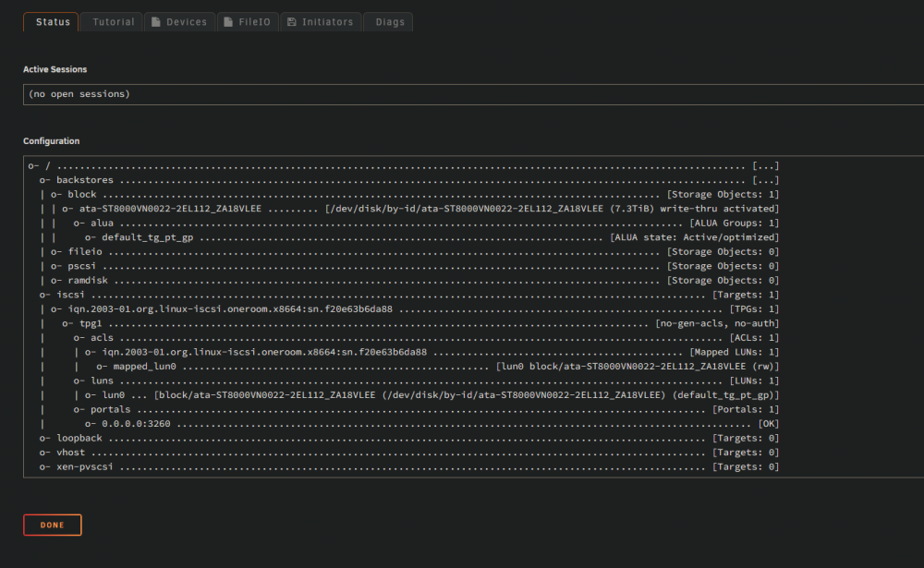
Task: Open the Diags tab
Action: click(389, 22)
